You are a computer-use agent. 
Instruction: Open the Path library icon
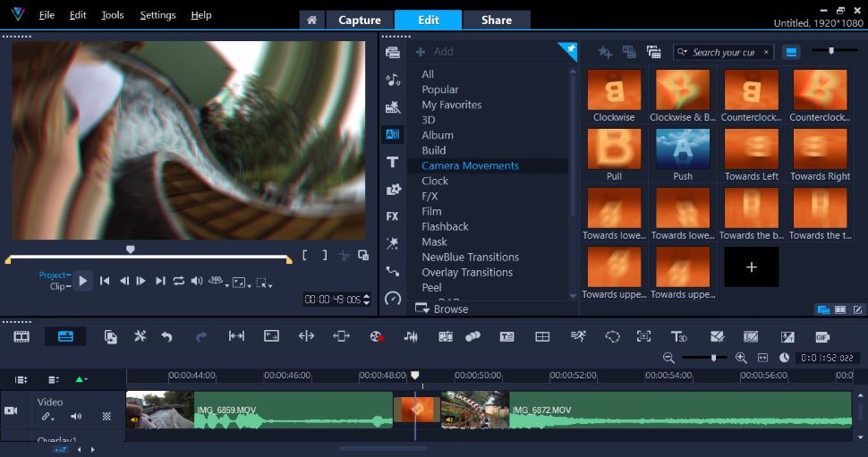coord(393,271)
